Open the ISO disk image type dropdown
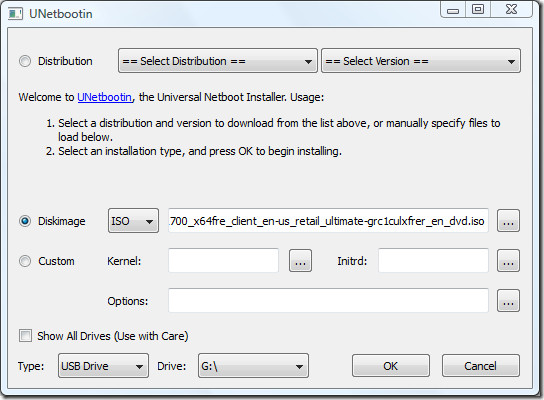The height and width of the screenshot is (400, 544). coord(133,221)
